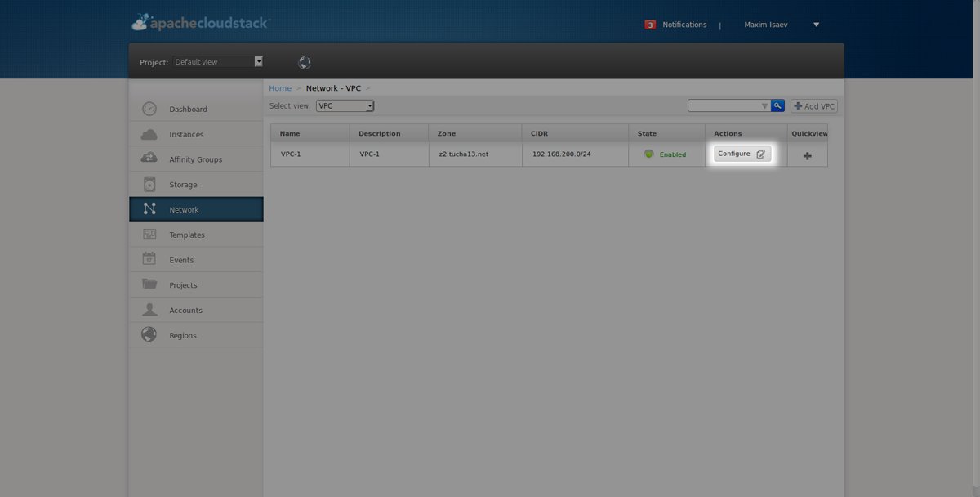Sort by the CIDR column header
Viewport: 980px width, 497px height.
[x=575, y=133]
